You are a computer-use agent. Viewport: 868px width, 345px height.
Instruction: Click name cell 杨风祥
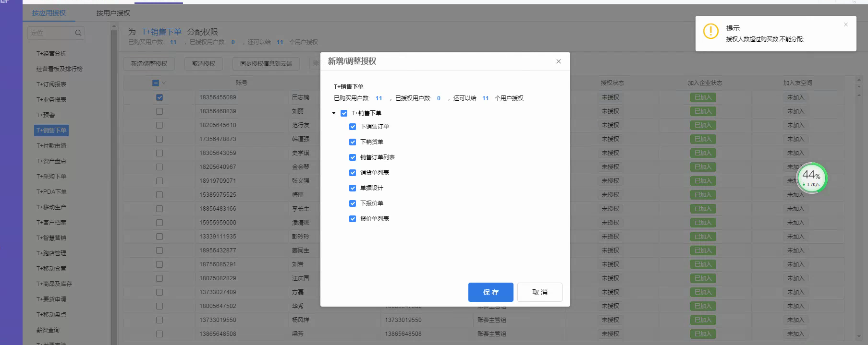click(x=301, y=320)
